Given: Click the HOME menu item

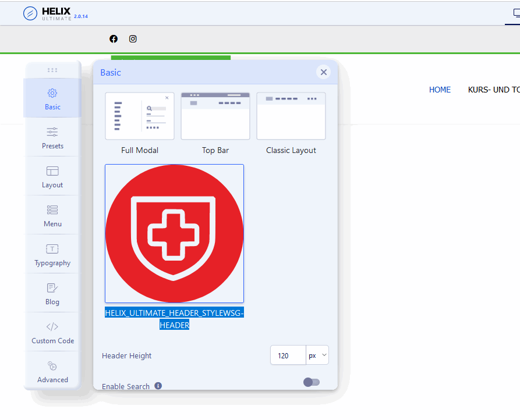Looking at the screenshot, I should (440, 90).
